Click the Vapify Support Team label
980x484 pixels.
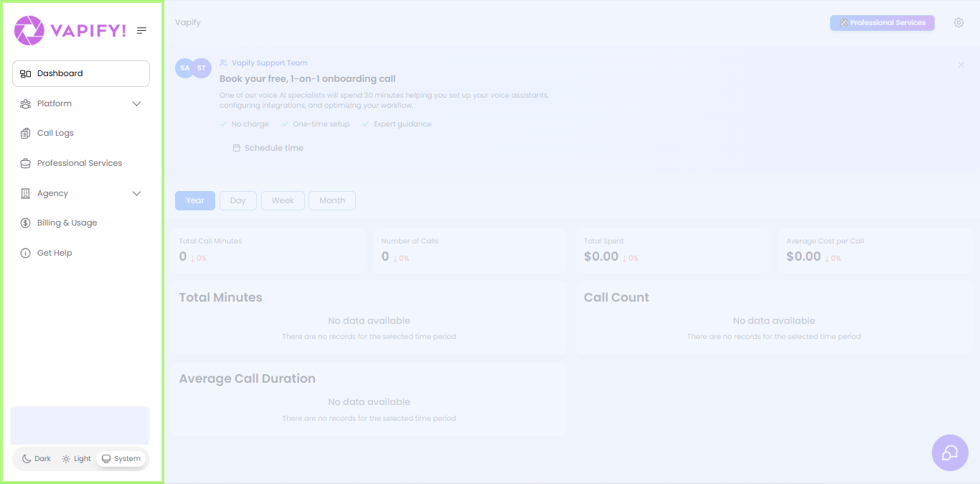click(x=270, y=63)
